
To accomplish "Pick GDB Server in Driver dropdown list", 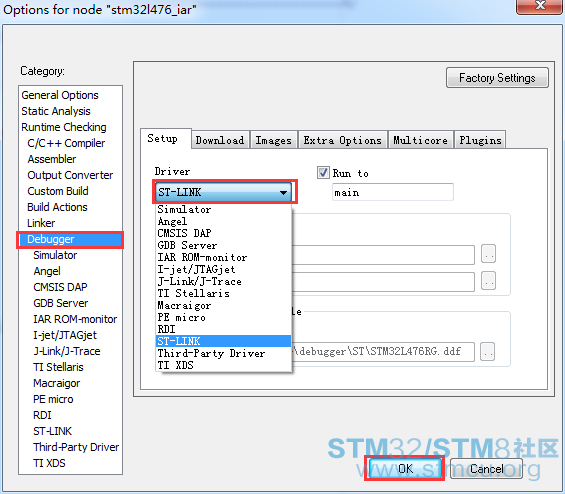I will coord(223,245).
